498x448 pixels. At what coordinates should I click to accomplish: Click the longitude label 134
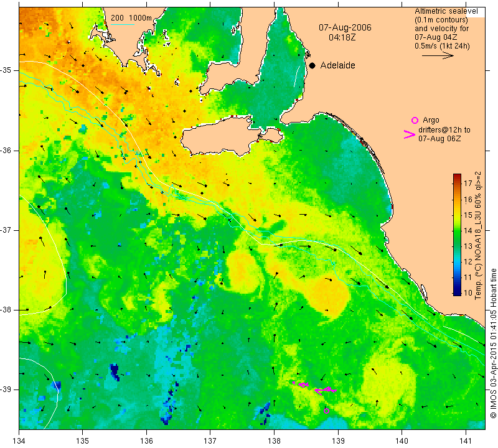19,441
